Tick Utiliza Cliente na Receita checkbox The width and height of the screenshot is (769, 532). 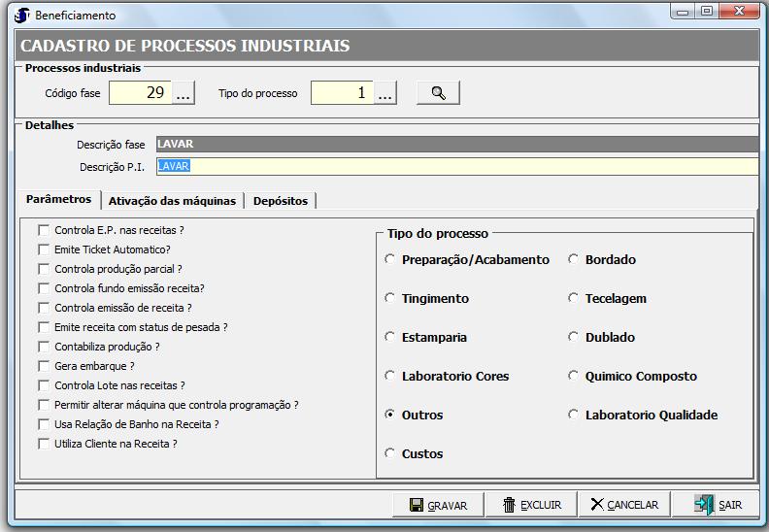point(44,444)
